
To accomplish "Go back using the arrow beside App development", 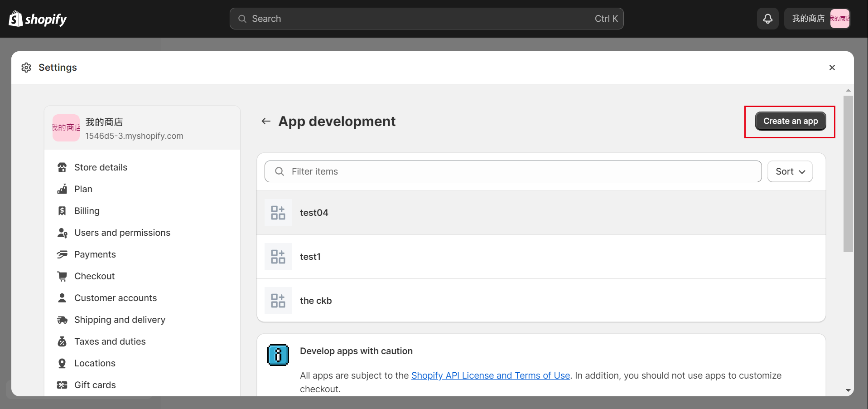I will point(266,121).
